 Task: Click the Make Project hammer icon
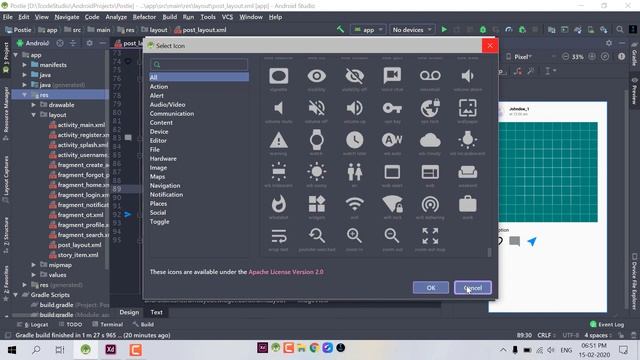tap(340, 29)
